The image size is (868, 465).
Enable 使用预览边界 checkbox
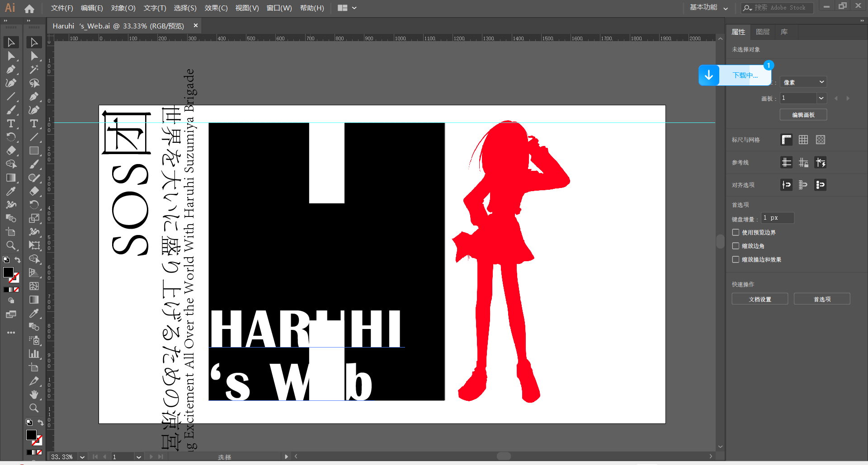point(736,232)
